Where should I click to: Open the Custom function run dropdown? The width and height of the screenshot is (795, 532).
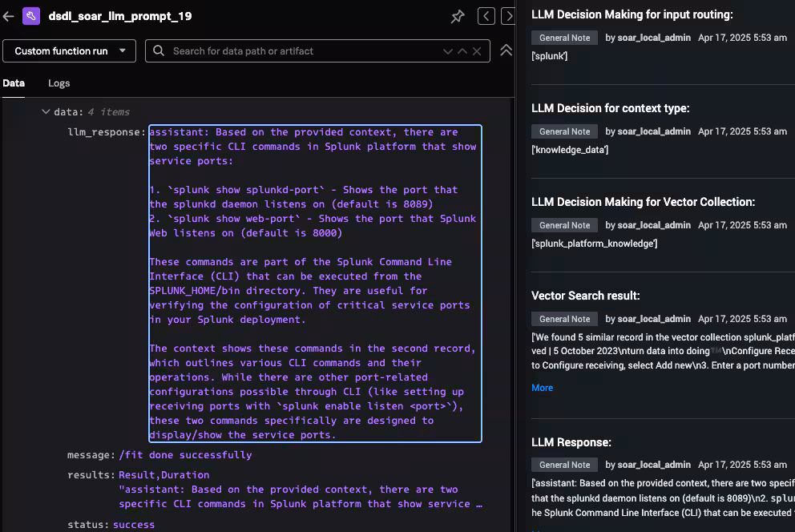pos(70,51)
